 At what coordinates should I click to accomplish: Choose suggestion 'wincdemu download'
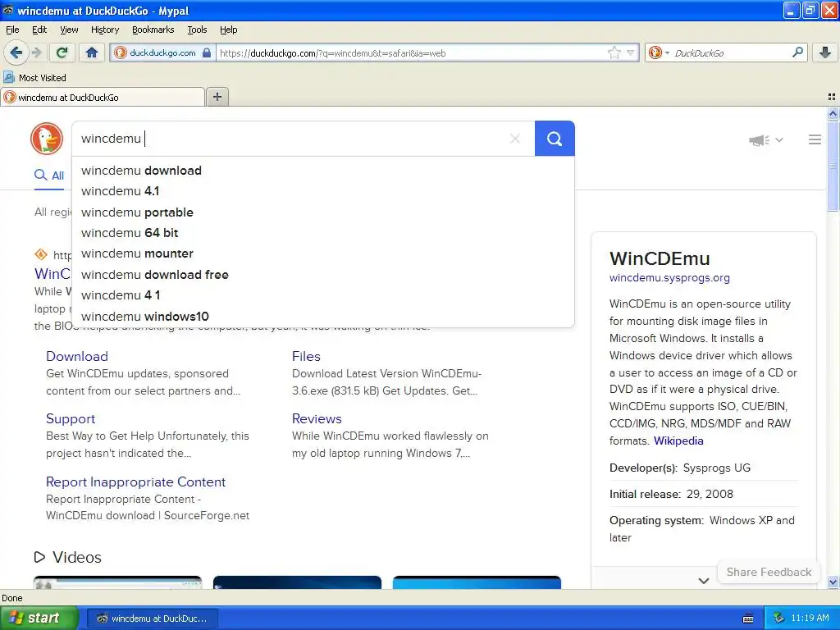click(x=323, y=171)
